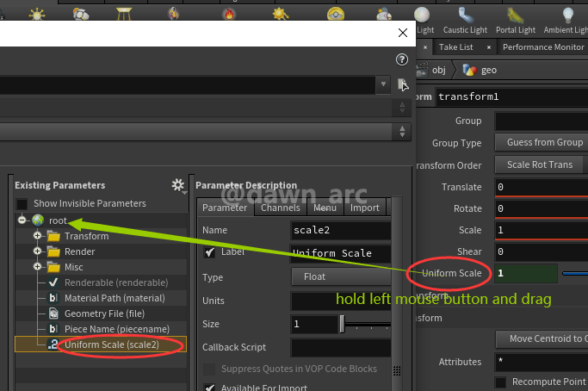Click the Geometry Light shelf tool icon
The height and width of the screenshot is (391, 588).
173,14
